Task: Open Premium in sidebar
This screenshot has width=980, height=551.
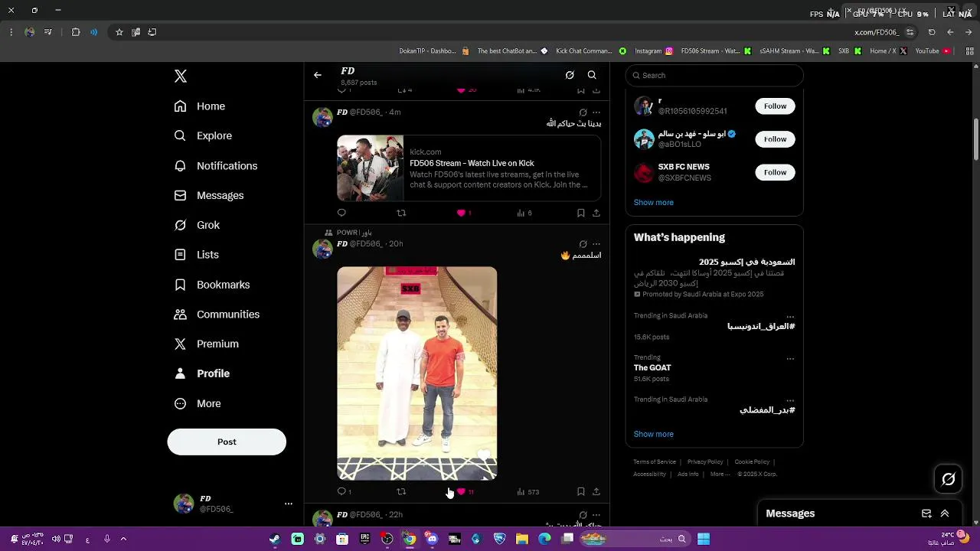Action: 207,344
